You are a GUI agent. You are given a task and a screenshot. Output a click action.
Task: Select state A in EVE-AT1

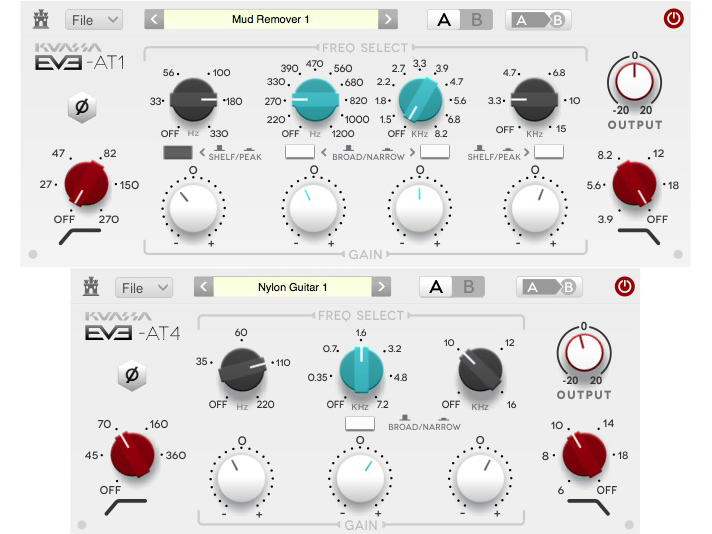click(x=444, y=20)
